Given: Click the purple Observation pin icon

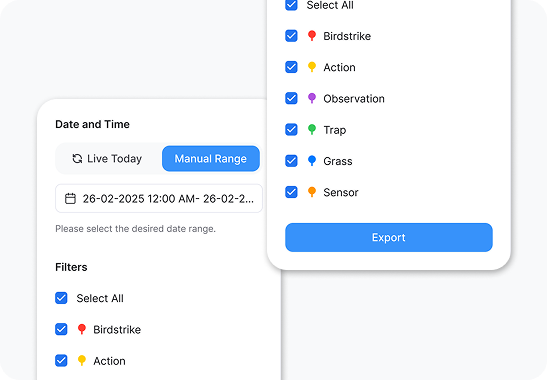Looking at the screenshot, I should pos(312,98).
